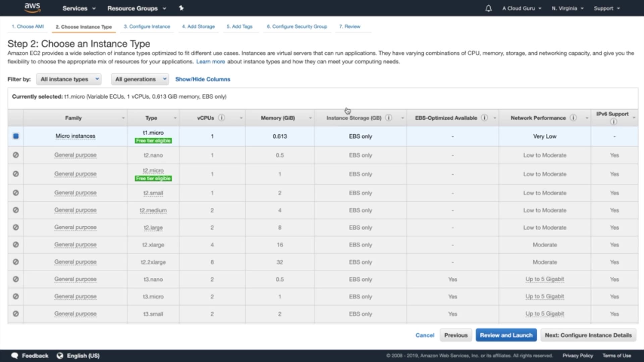This screenshot has height=362, width=644.
Task: Open the Memory (GiB) column sort arrow
Action: (310, 118)
